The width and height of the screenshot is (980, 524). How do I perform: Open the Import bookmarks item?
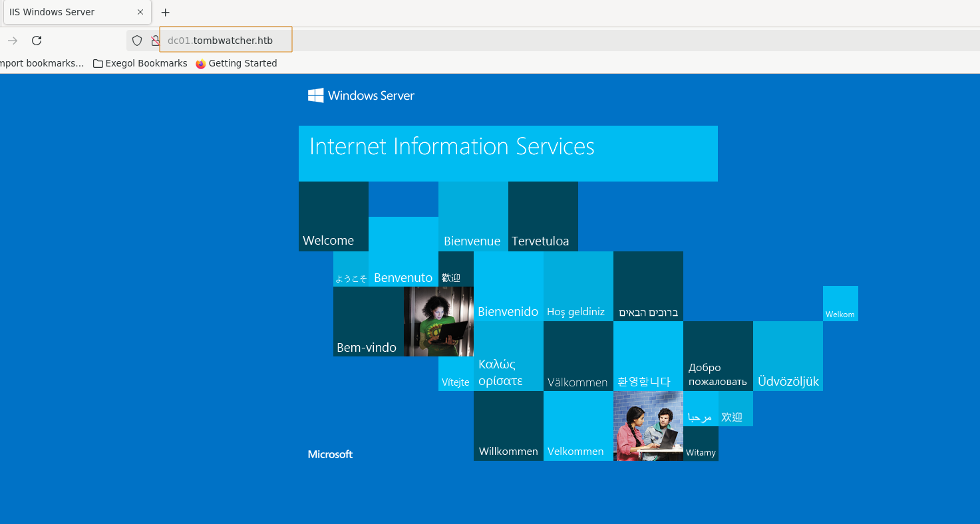pos(42,63)
